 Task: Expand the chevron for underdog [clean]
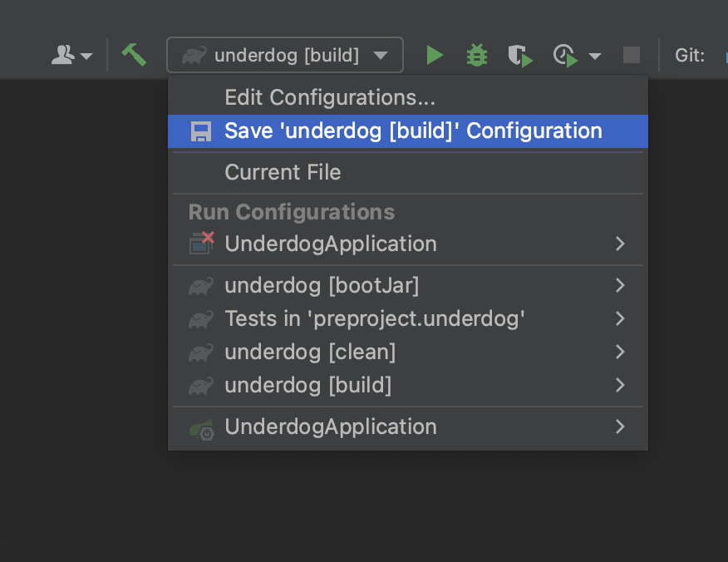(620, 352)
